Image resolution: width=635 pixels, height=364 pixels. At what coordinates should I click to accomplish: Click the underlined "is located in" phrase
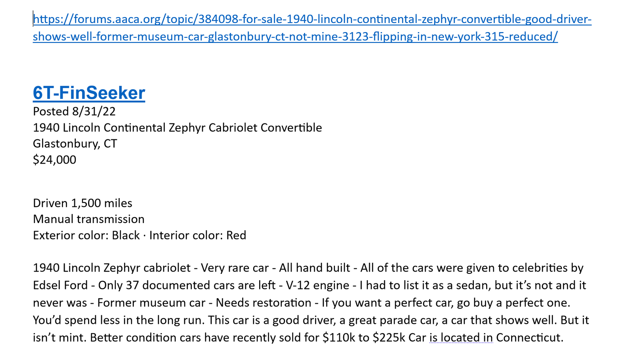(x=461, y=338)
